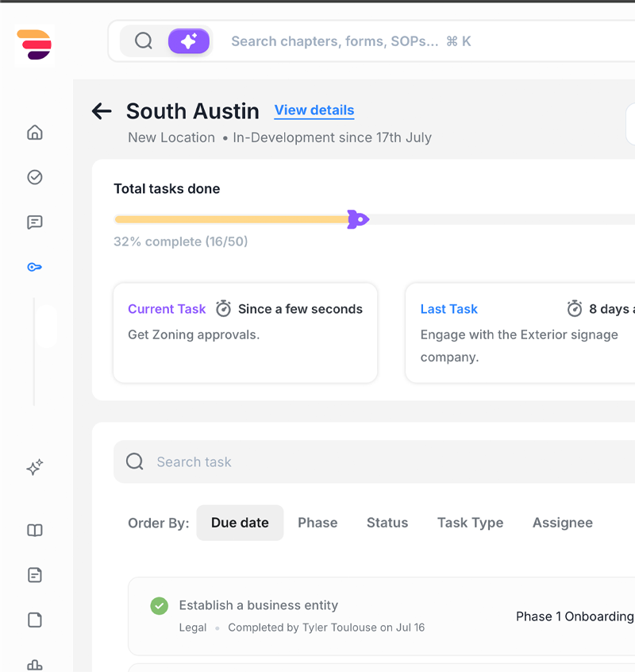Open the AI sparkles sidebar icon

(x=35, y=467)
